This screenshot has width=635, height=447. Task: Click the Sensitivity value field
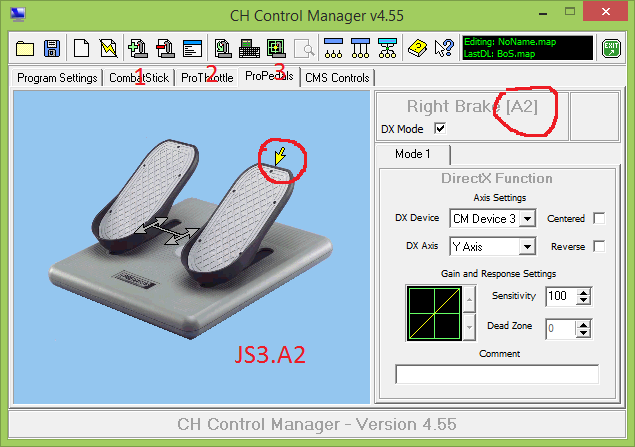(x=561, y=296)
